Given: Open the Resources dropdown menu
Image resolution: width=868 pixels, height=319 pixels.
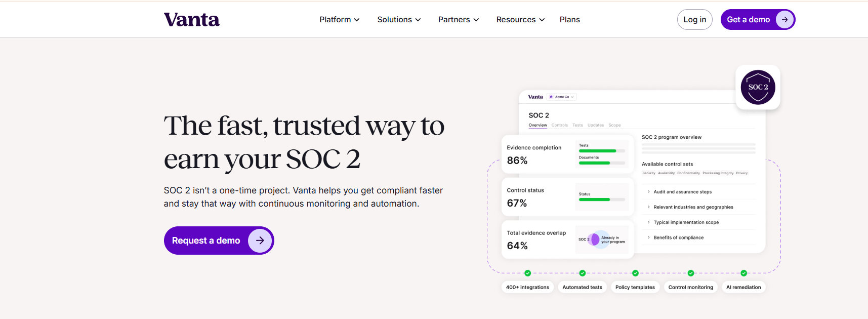Looking at the screenshot, I should [520, 20].
